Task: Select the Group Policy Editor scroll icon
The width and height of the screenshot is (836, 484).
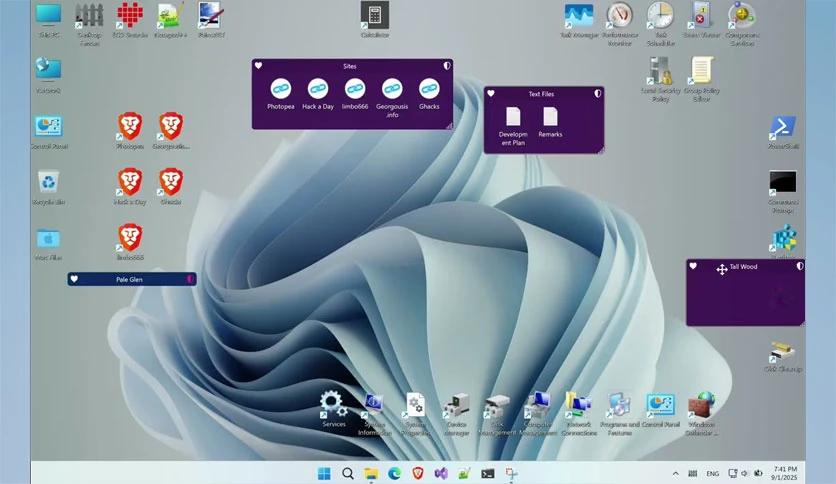Action: tap(702, 79)
